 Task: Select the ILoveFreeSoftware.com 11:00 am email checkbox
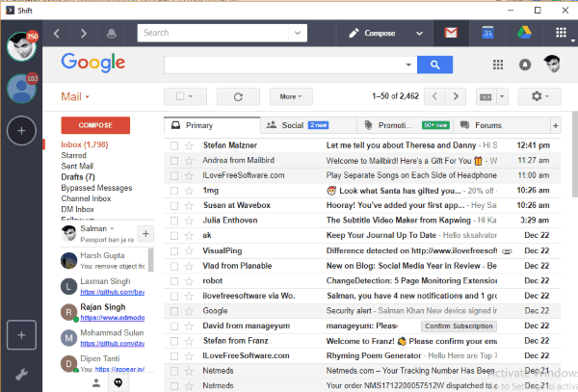tap(174, 175)
